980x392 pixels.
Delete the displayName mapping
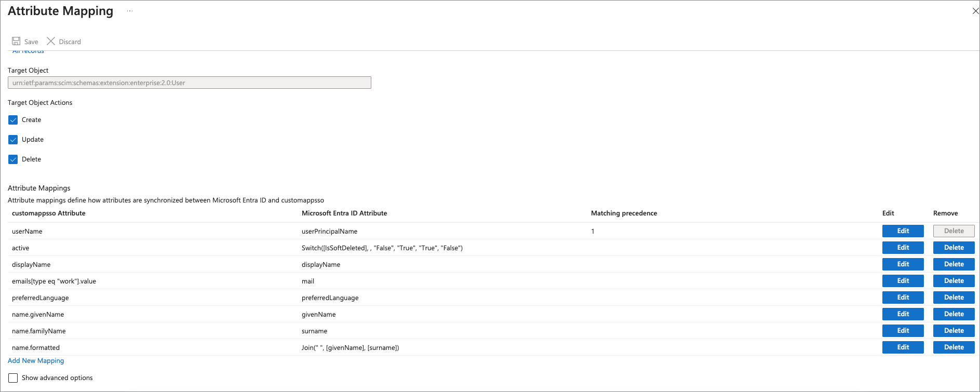click(954, 264)
